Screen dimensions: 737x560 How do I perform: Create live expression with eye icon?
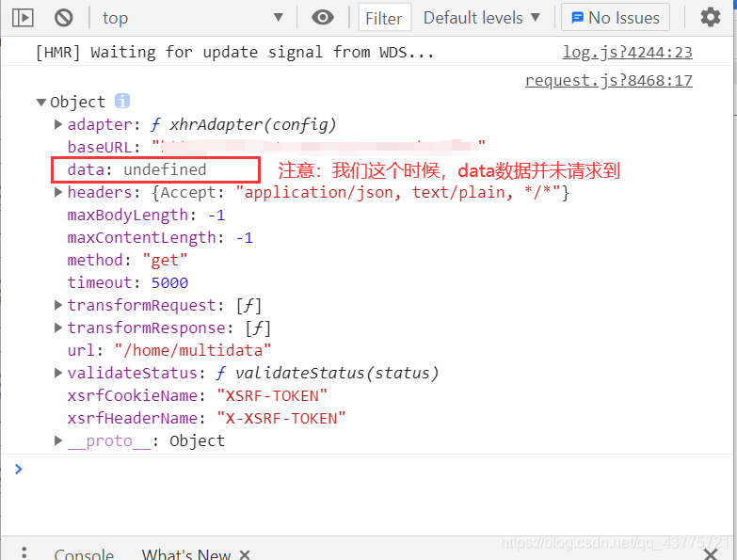tap(323, 18)
